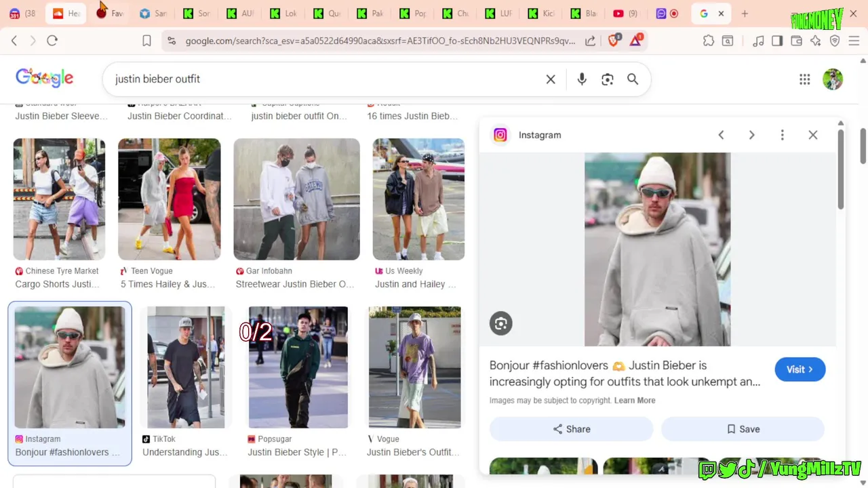Toggle the browser sidebar panel icon

click(777, 41)
